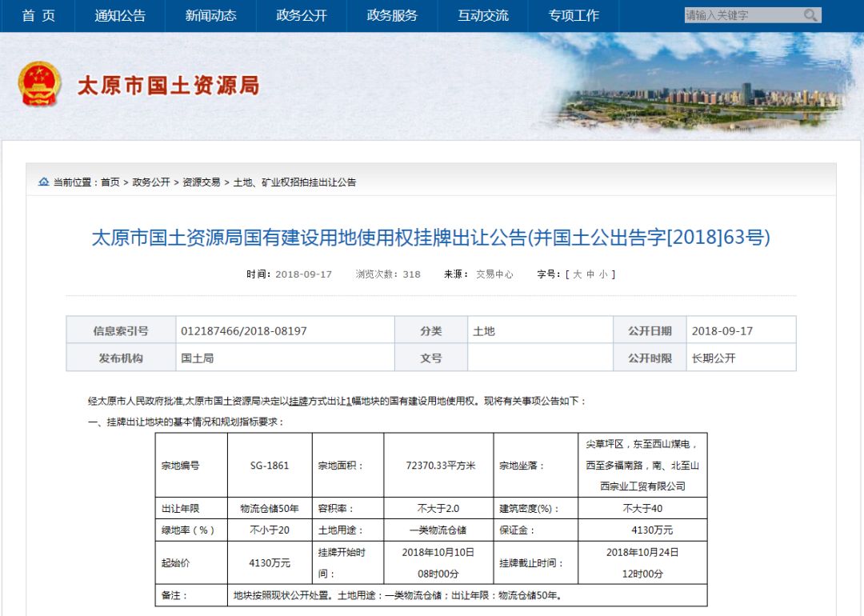Screen dimensions: 864x616
Task: Click the 信息索引号 header cell
Action: click(x=121, y=330)
